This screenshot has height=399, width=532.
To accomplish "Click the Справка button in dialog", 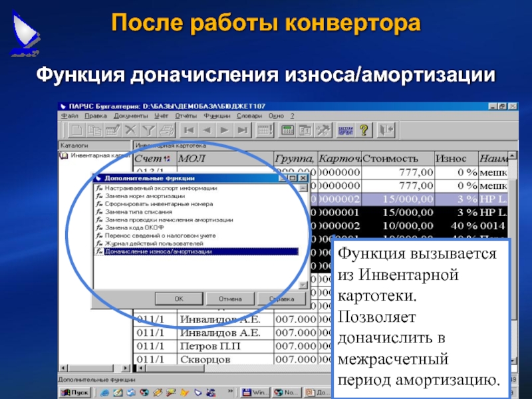I will pos(282,299).
